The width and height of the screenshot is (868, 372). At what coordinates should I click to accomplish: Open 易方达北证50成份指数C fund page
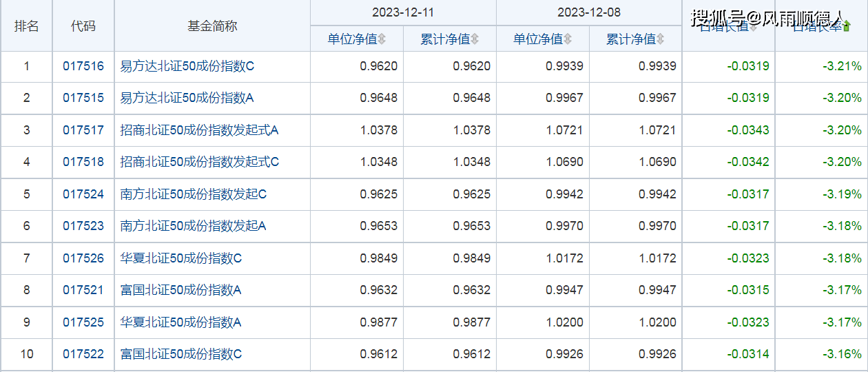pyautogui.click(x=187, y=67)
